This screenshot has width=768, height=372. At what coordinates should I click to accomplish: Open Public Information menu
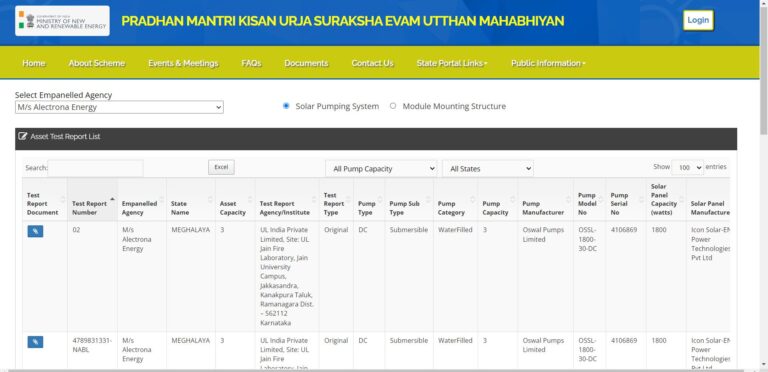(x=548, y=63)
